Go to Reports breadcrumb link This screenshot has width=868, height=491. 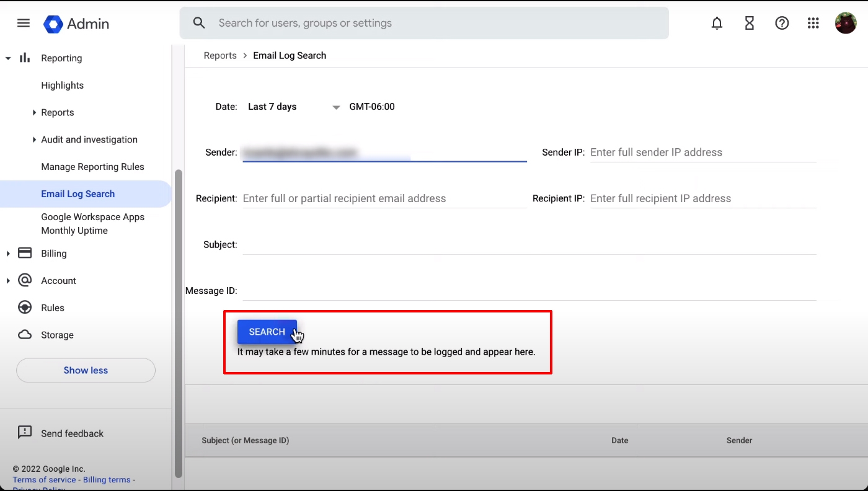pyautogui.click(x=220, y=56)
